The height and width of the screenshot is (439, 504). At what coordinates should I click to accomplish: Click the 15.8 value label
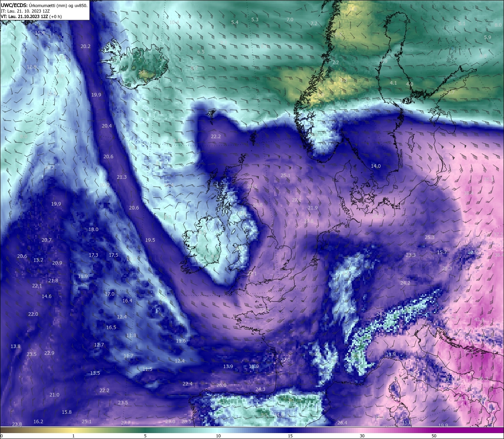pyautogui.click(x=67, y=412)
